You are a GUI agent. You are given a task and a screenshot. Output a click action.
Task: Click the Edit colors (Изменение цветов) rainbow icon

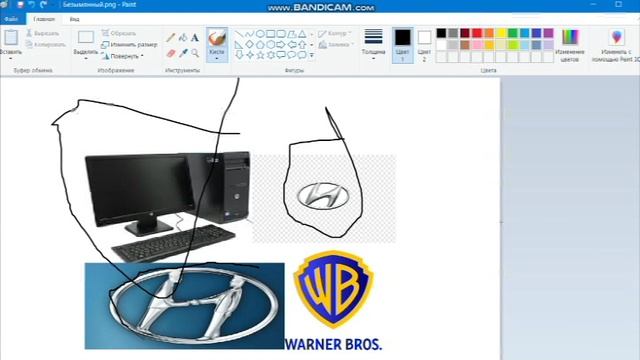click(x=570, y=38)
